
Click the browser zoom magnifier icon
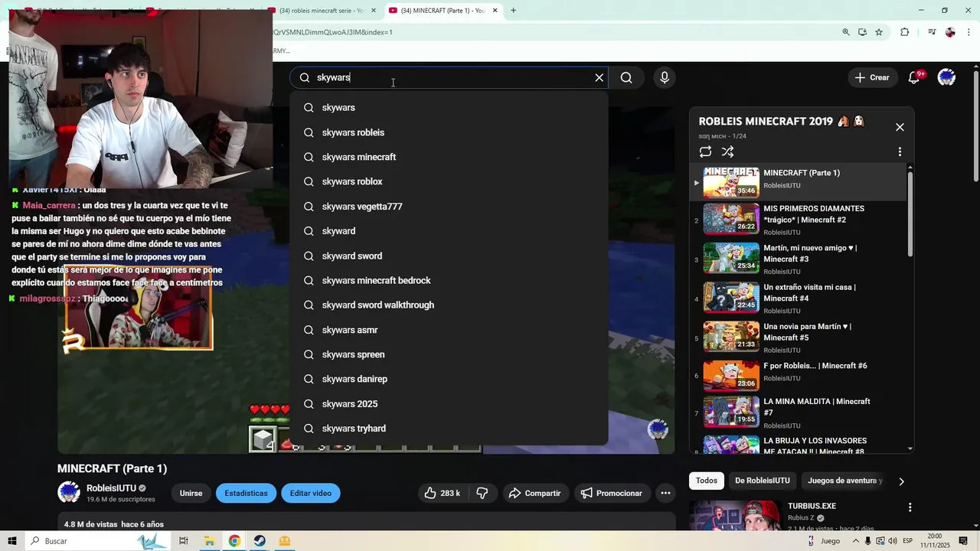point(846,32)
